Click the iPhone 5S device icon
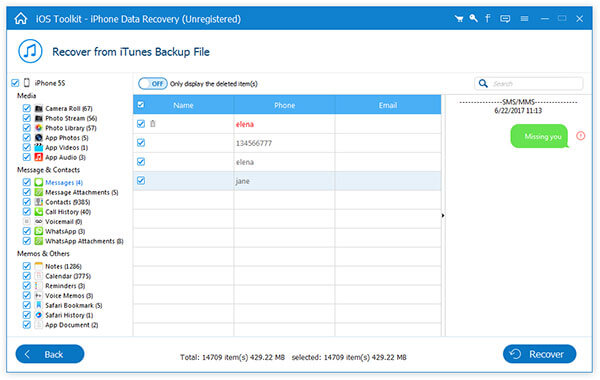 point(27,83)
